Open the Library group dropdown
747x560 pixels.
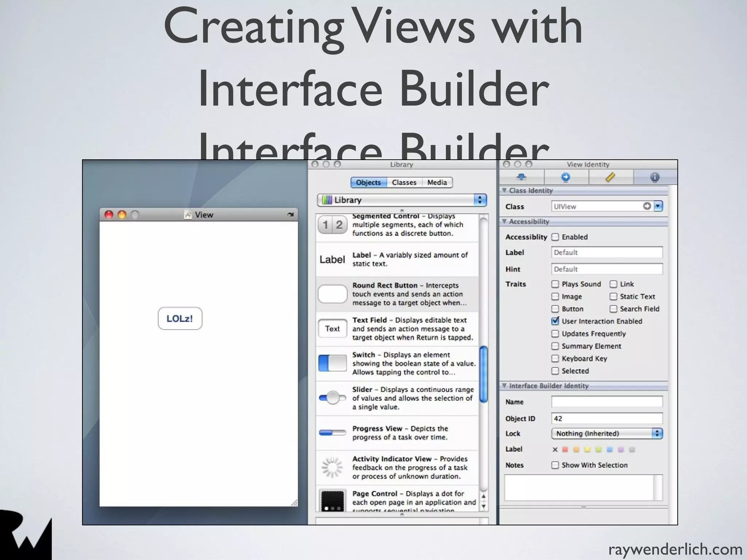tap(402, 200)
